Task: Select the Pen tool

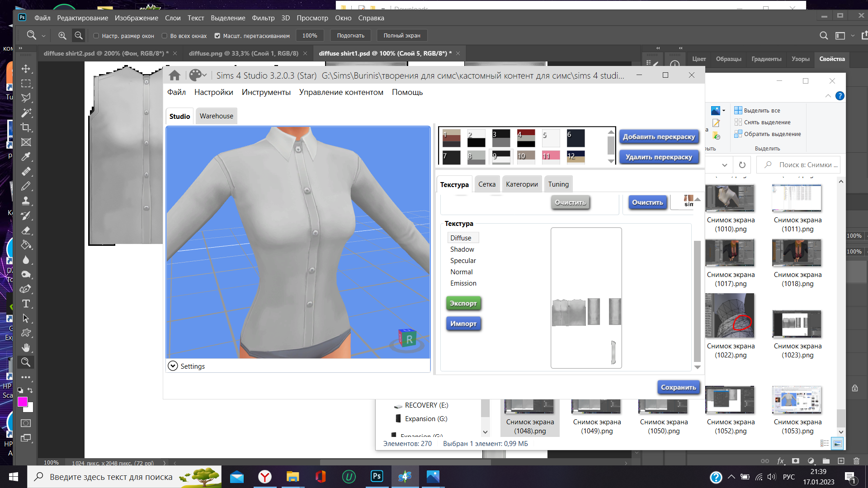Action: coord(26,289)
